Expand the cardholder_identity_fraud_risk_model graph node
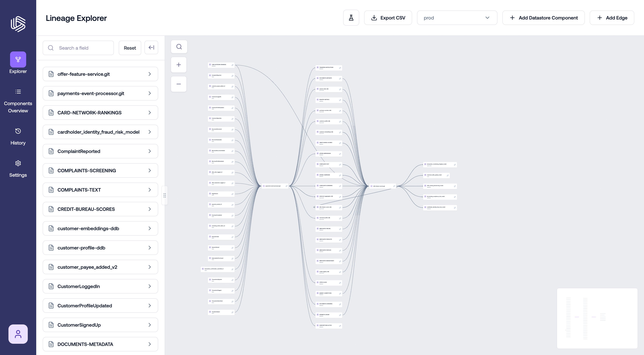 (455, 208)
